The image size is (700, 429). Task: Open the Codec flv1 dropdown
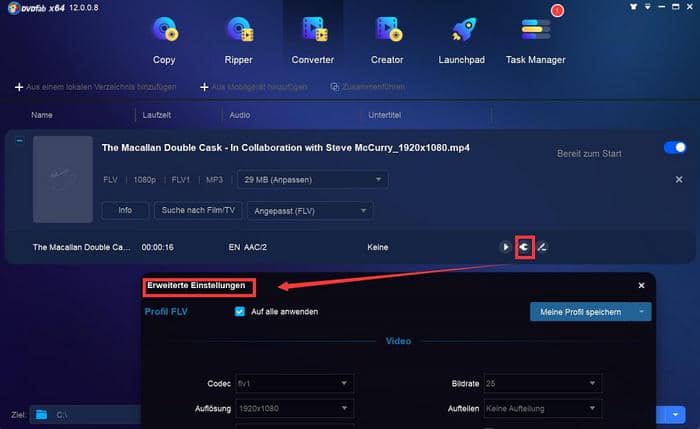pyautogui.click(x=295, y=383)
